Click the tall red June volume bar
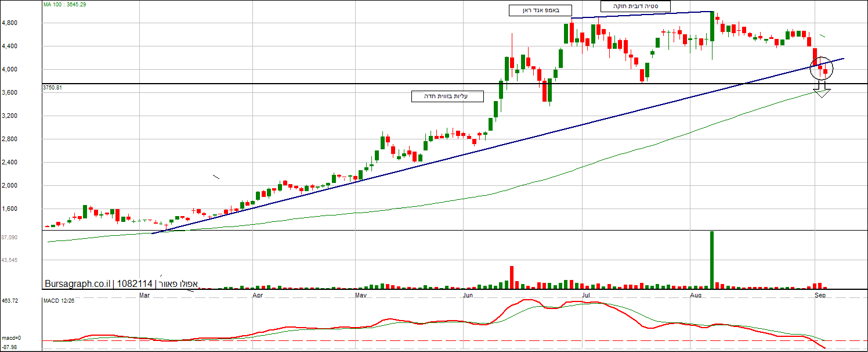This screenshot has width=868, height=352. click(x=512, y=277)
